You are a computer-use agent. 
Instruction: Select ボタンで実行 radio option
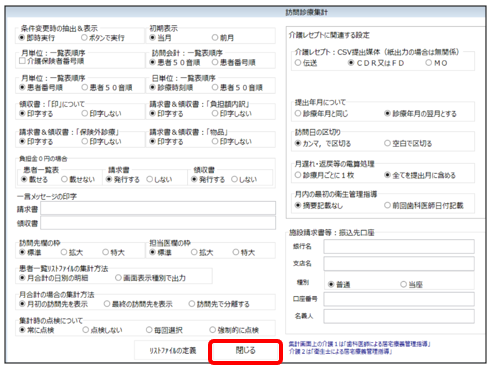click(x=85, y=38)
